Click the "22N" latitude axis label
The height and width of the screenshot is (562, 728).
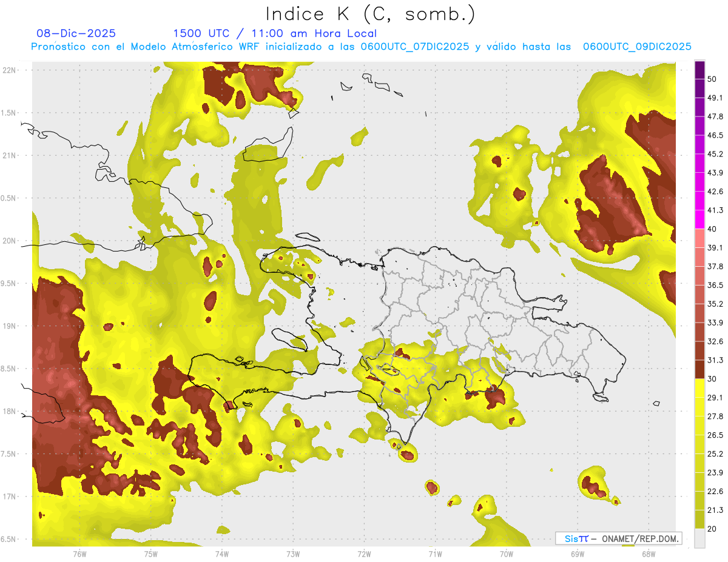click(x=8, y=70)
